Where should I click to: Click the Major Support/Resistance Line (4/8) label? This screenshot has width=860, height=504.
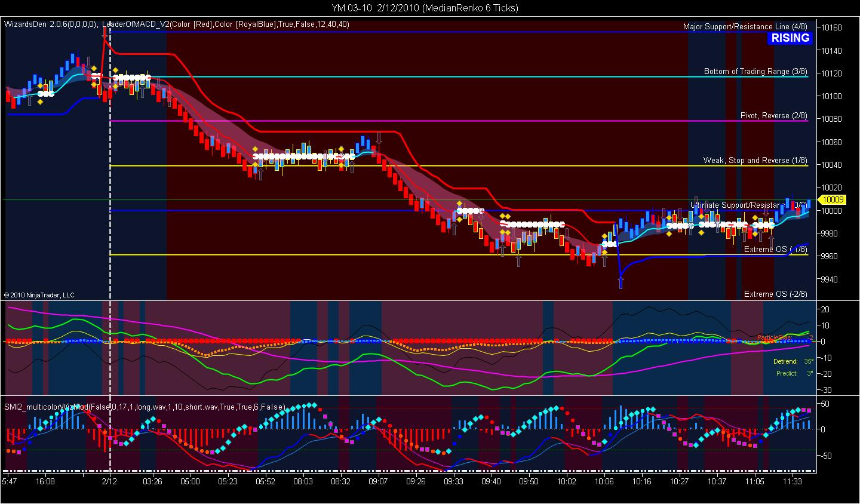(745, 27)
